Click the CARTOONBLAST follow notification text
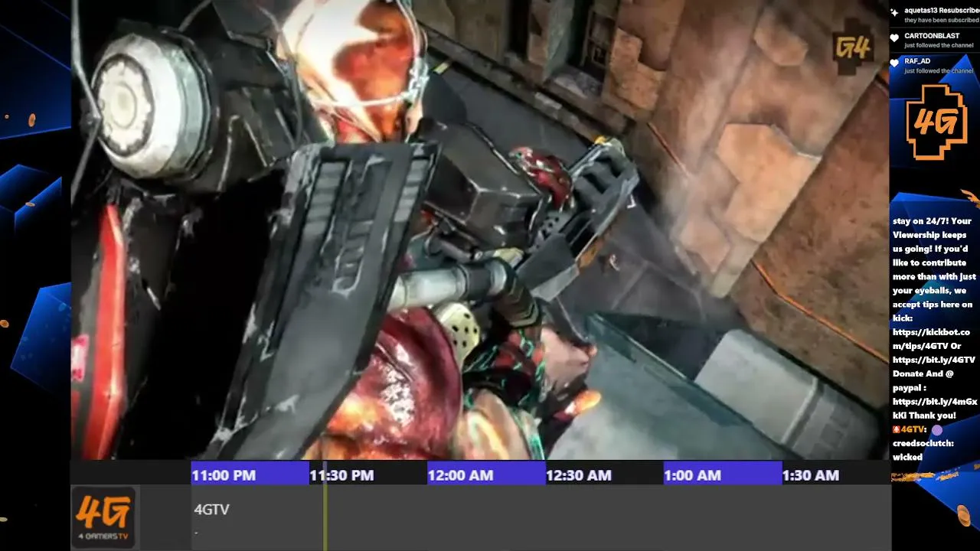The image size is (980, 551). [939, 41]
